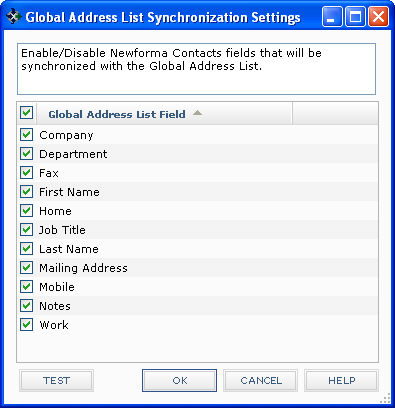The image size is (395, 408).
Task: Uncheck the Mobile field checkbox
Action: pyautogui.click(x=26, y=287)
